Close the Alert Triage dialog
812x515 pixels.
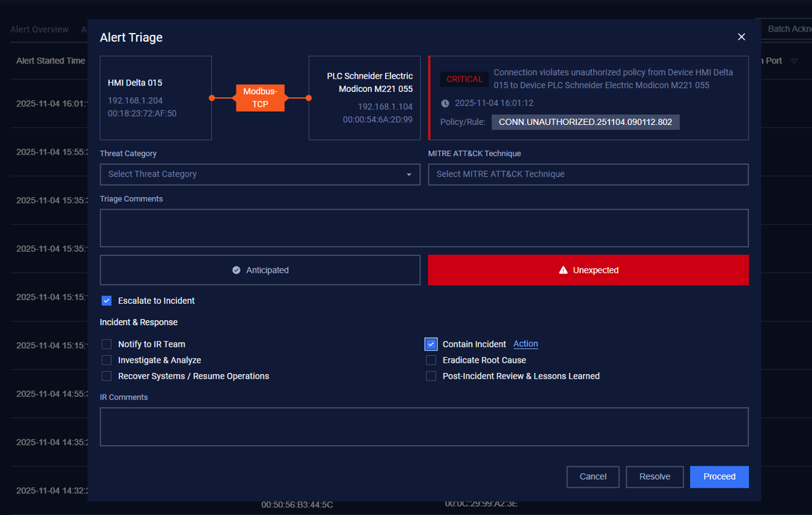click(x=741, y=37)
